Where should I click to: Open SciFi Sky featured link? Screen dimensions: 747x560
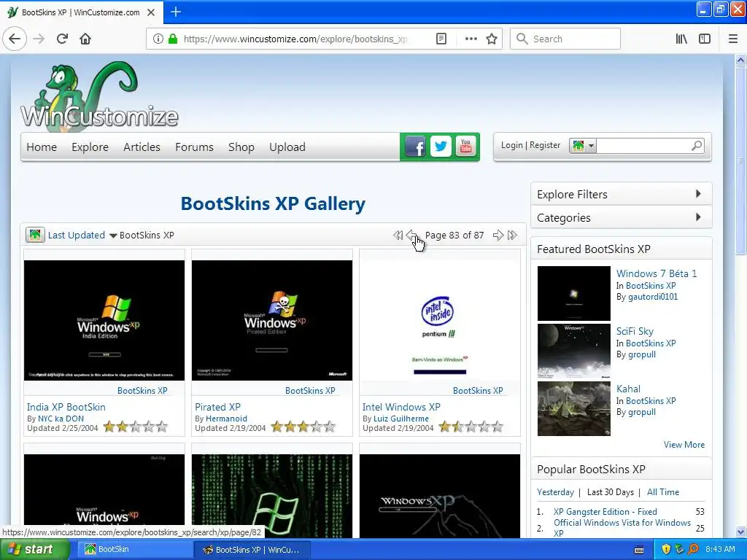click(635, 331)
